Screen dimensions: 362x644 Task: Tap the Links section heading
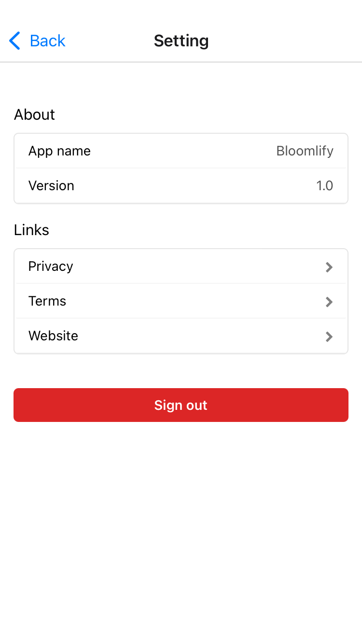pyautogui.click(x=31, y=230)
